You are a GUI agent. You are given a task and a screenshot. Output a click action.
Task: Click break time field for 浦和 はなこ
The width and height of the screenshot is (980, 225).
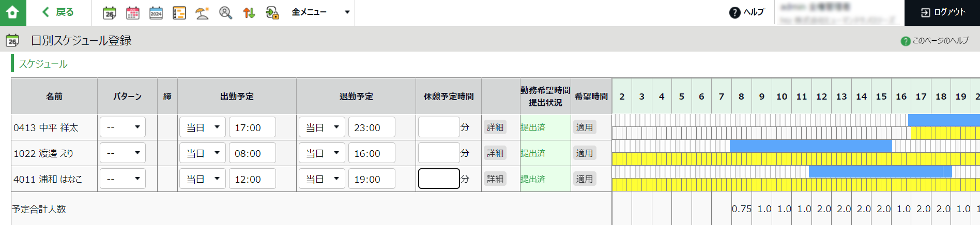click(439, 179)
